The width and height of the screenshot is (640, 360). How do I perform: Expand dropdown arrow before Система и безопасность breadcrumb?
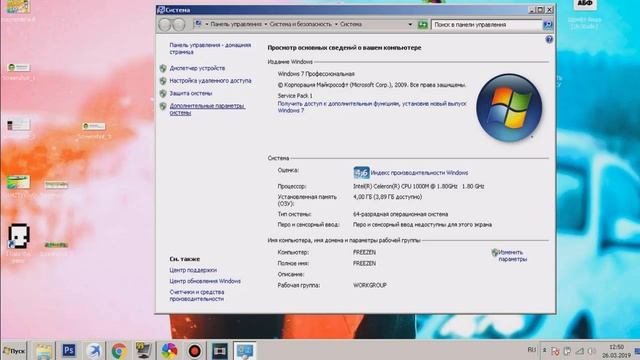point(266,24)
